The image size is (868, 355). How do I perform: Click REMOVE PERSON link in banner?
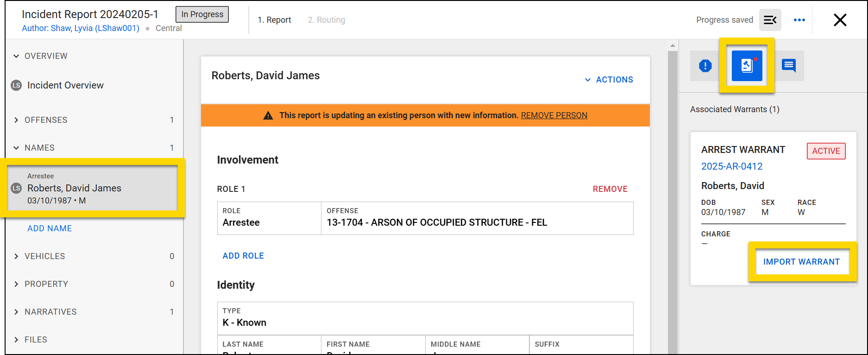pyautogui.click(x=554, y=115)
